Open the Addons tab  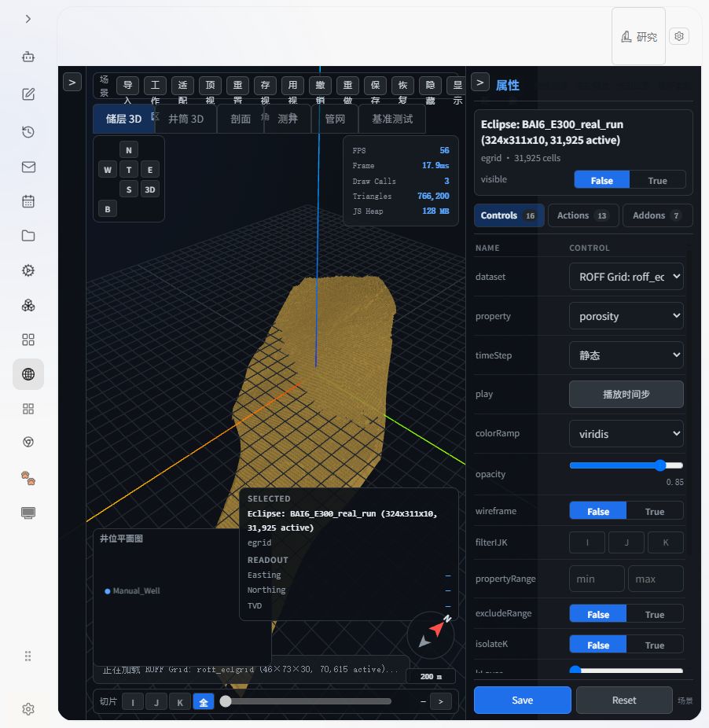click(657, 215)
